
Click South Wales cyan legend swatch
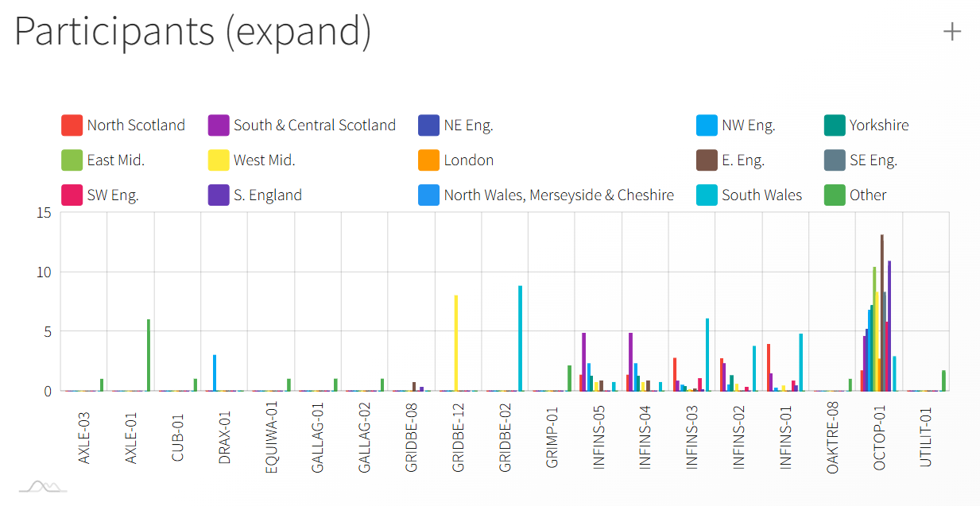coord(707,195)
